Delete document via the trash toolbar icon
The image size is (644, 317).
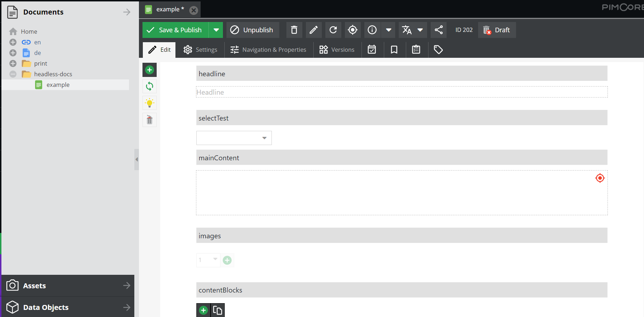coord(294,30)
